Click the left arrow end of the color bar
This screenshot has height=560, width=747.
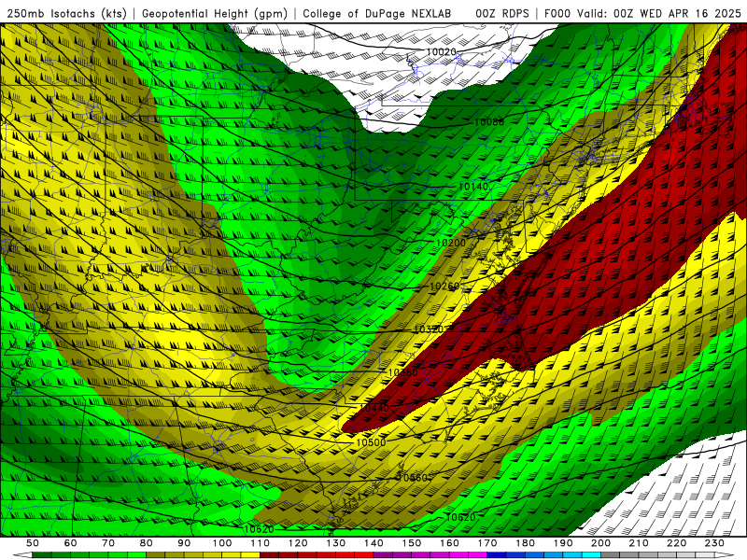point(22,554)
